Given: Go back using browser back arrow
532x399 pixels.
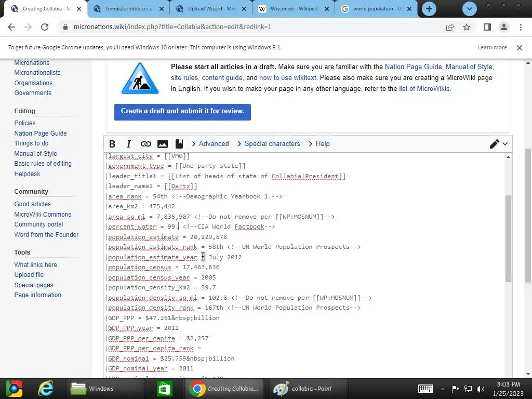Looking at the screenshot, I should coord(11,27).
